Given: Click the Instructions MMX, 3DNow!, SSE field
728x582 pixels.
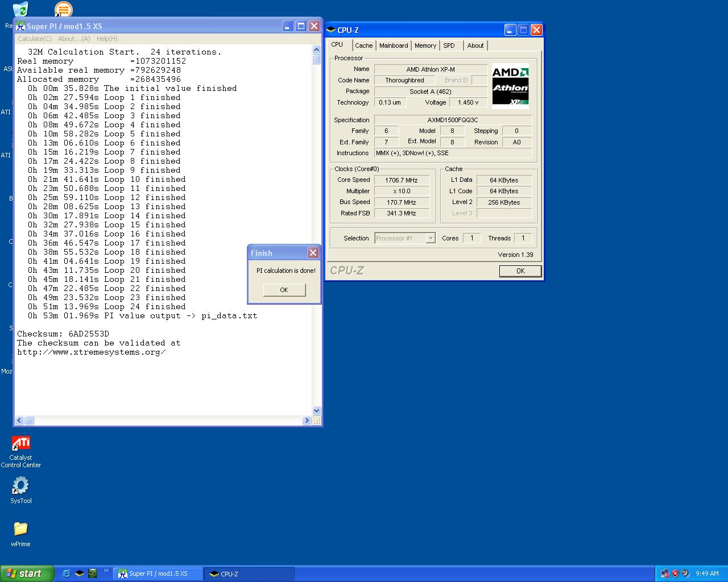Looking at the screenshot, I should (x=453, y=153).
